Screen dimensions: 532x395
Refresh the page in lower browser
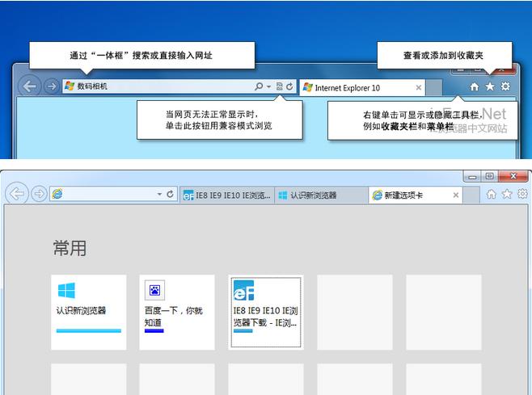click(x=170, y=195)
